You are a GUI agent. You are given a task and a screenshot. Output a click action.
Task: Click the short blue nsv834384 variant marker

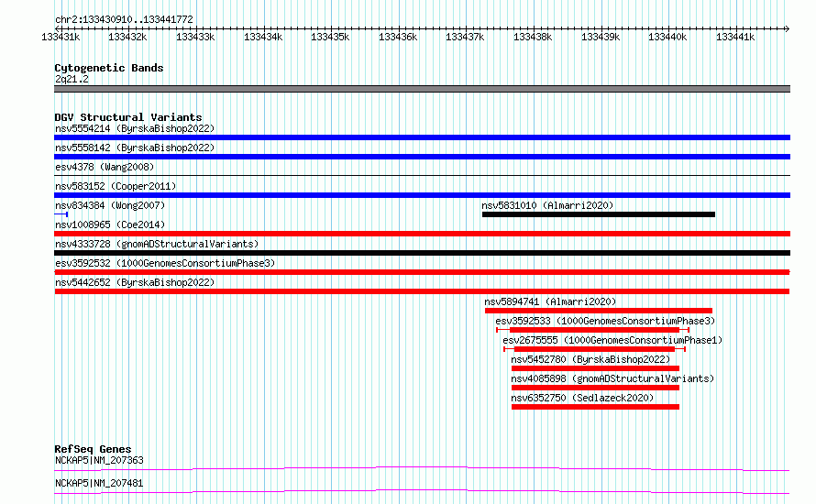point(61,214)
